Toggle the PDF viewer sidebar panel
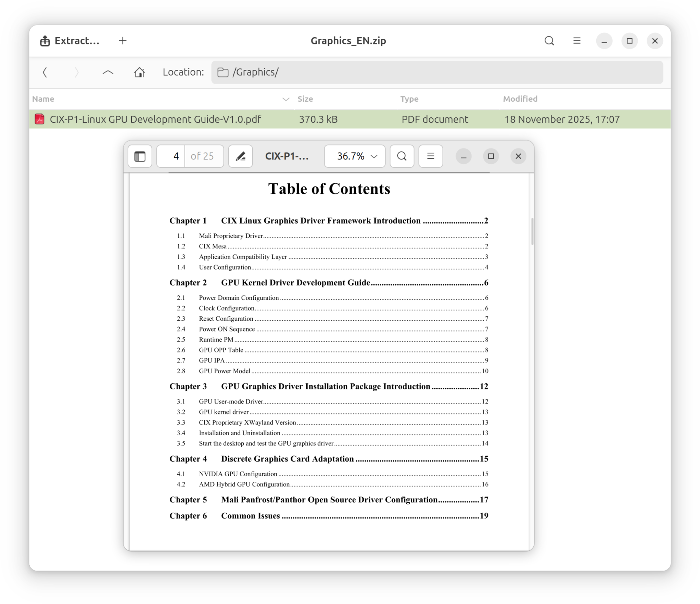 (x=140, y=156)
